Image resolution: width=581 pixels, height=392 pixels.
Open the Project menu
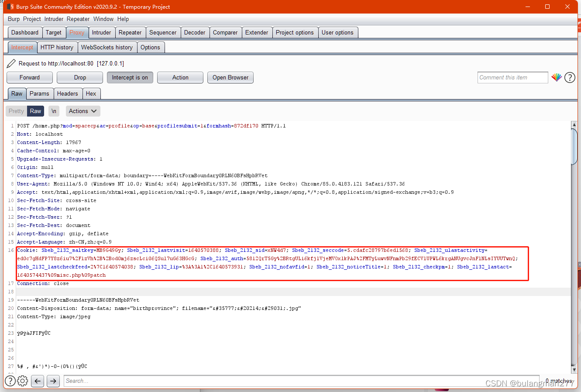(32, 19)
